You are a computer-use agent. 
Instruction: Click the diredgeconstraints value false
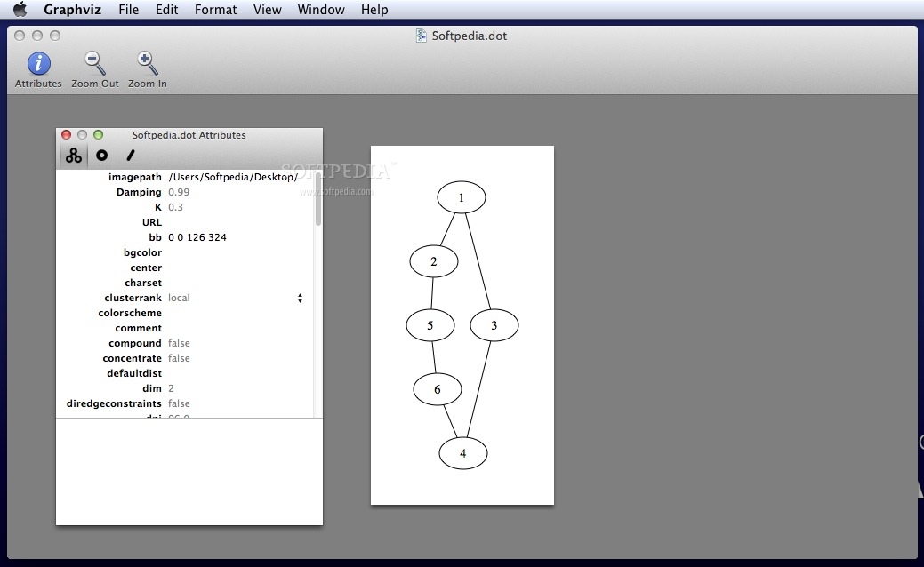179,403
